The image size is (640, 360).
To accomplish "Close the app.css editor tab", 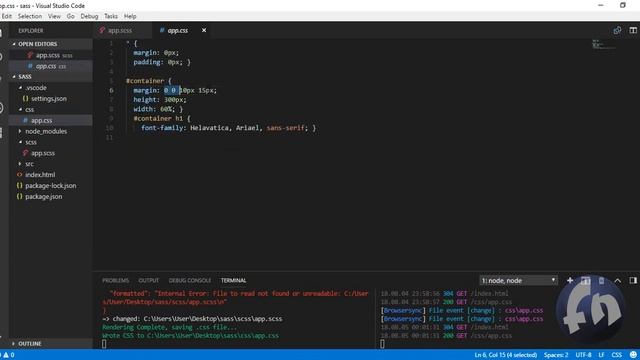I will tap(204, 30).
